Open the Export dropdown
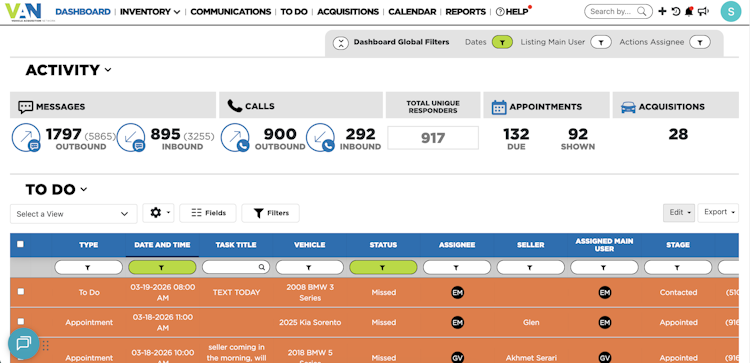The image size is (750, 363). click(x=718, y=212)
